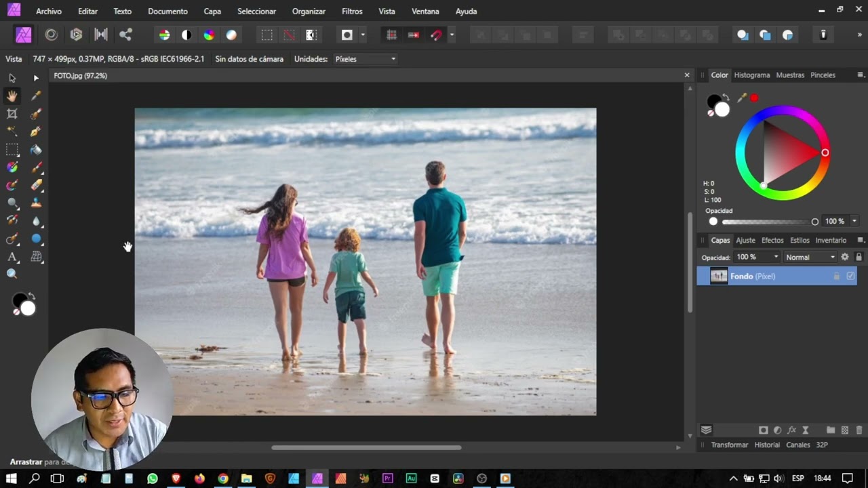Close the FOTO.jpg document tab
Image resolution: width=868 pixels, height=488 pixels.
pos(687,75)
